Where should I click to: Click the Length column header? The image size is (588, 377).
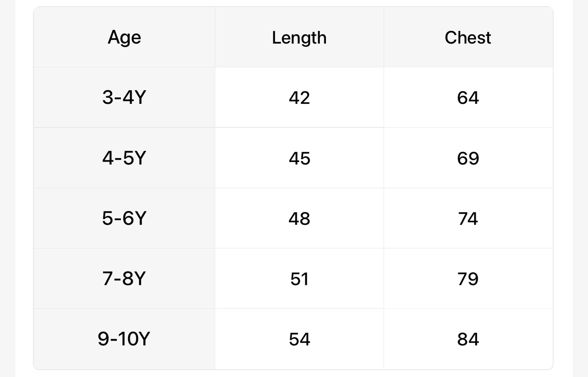pos(299,37)
